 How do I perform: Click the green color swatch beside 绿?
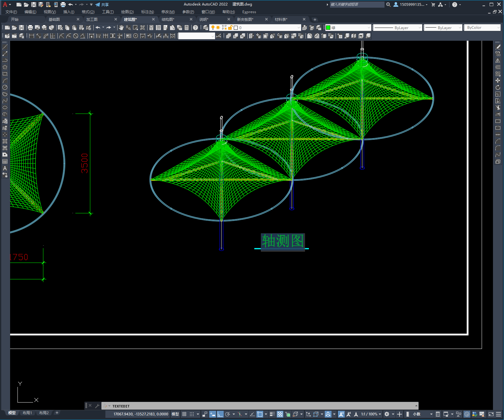[x=328, y=28]
